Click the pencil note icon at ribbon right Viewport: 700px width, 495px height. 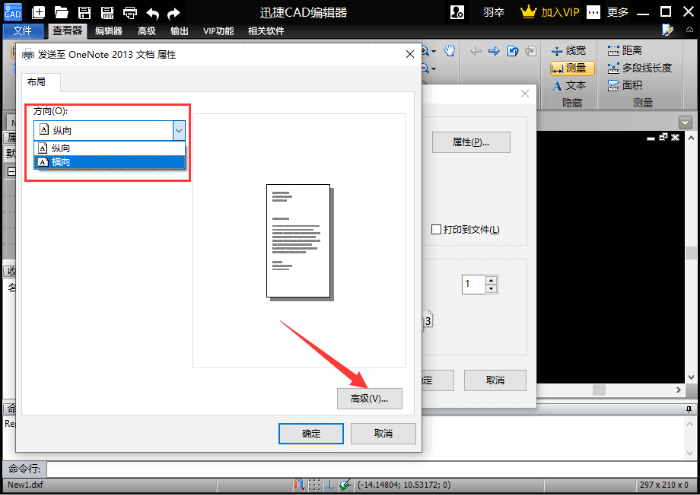[668, 30]
